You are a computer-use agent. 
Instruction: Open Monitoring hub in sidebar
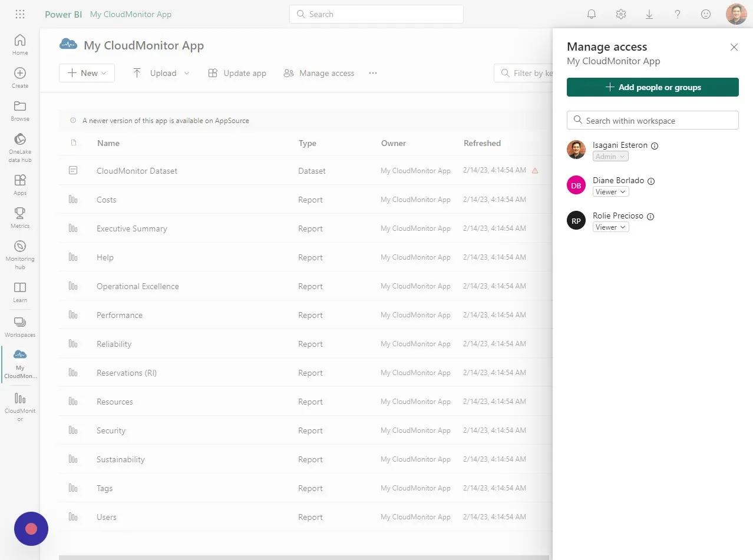click(x=20, y=255)
